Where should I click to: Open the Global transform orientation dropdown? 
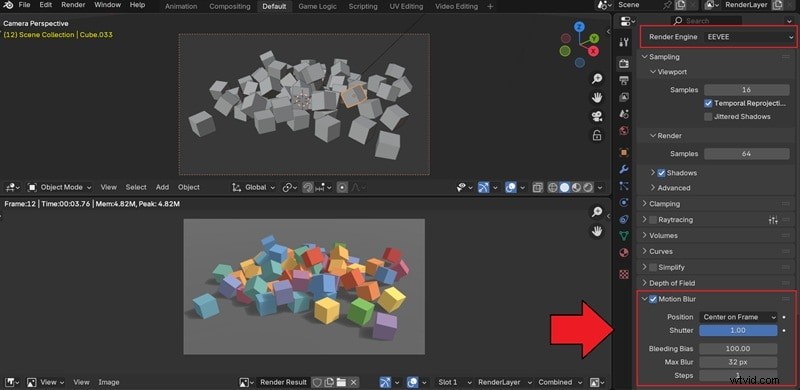[254, 187]
